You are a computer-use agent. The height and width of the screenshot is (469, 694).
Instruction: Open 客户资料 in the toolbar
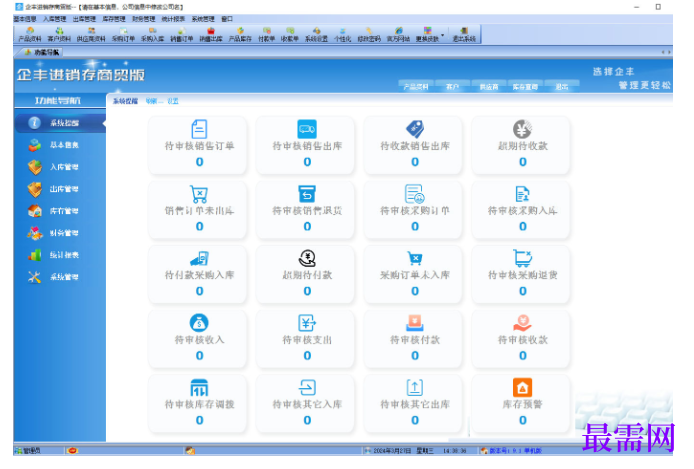coord(59,35)
